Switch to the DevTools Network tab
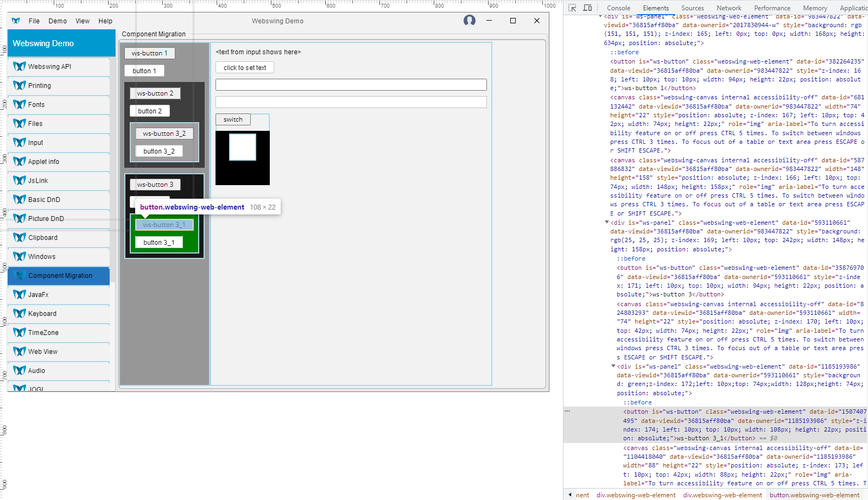This screenshot has height=500, width=868. (x=728, y=8)
